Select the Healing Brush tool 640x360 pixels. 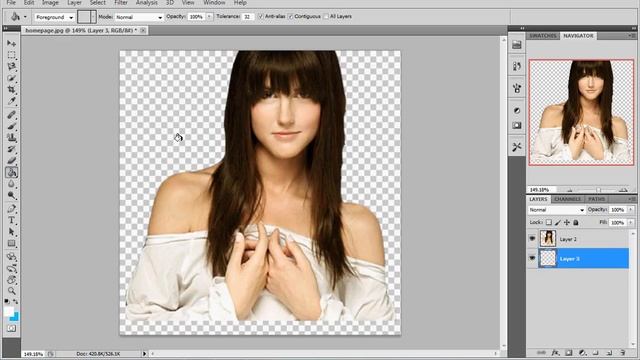(11, 115)
